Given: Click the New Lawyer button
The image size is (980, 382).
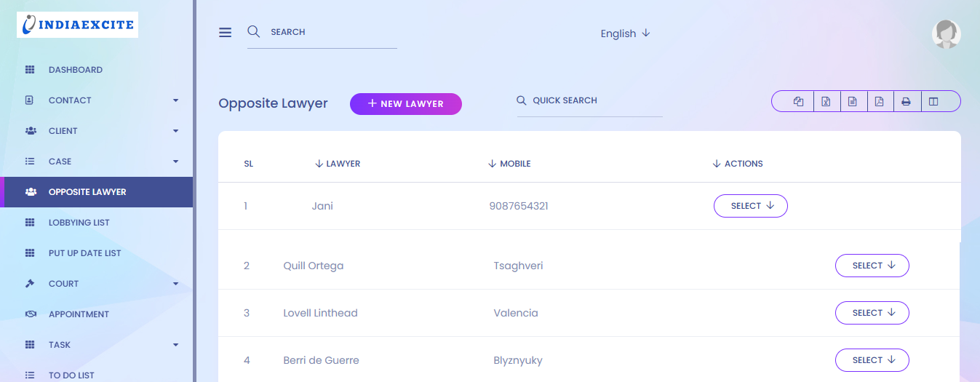Looking at the screenshot, I should pyautogui.click(x=405, y=104).
